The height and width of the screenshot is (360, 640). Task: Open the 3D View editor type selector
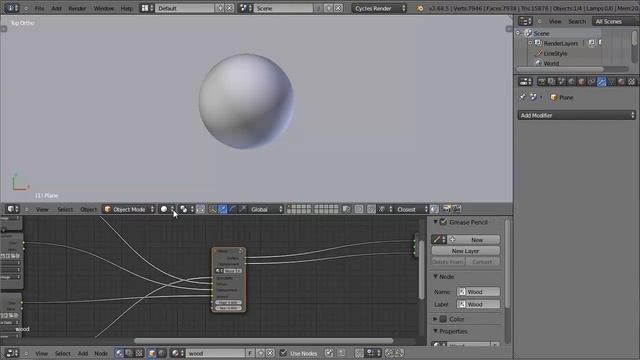click(13, 209)
